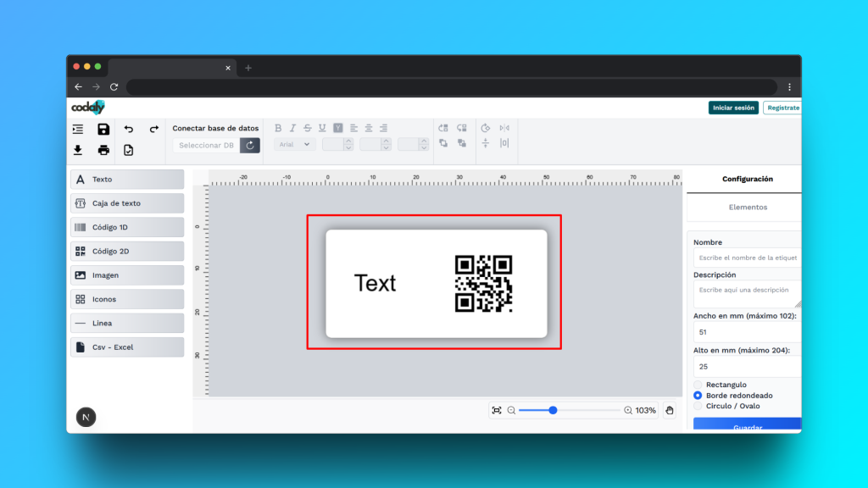Click Iniciar sesión button
Viewport: 868px width, 488px height.
[x=733, y=108]
